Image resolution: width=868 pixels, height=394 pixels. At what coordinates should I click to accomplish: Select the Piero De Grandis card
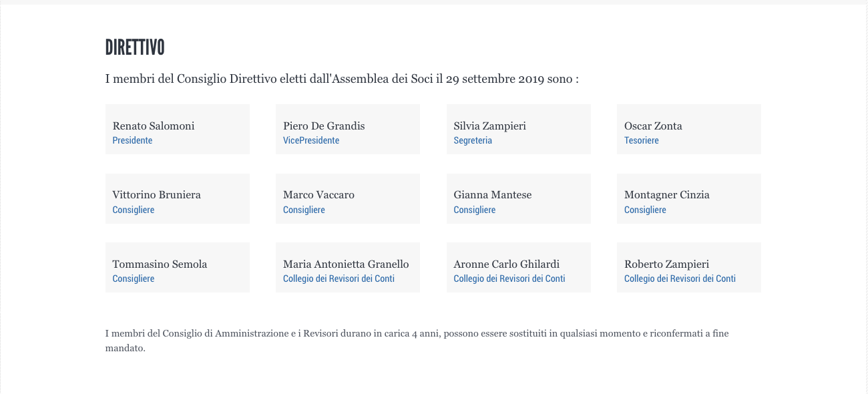pyautogui.click(x=348, y=129)
